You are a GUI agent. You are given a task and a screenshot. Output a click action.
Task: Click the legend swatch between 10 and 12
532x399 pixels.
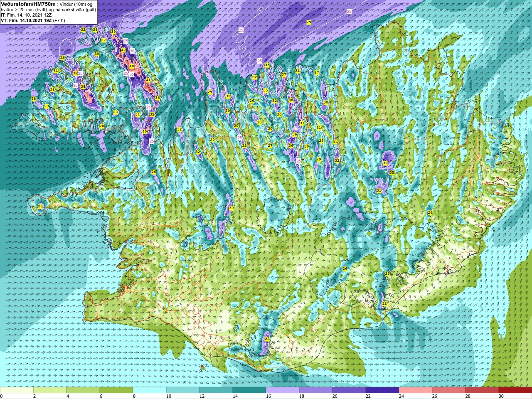pos(183,390)
